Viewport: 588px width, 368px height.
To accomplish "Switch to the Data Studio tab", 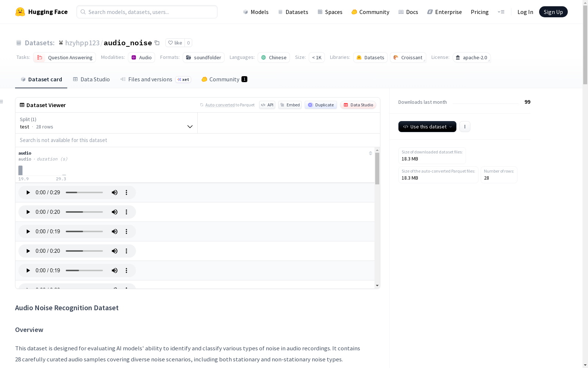I will pyautogui.click(x=91, y=79).
